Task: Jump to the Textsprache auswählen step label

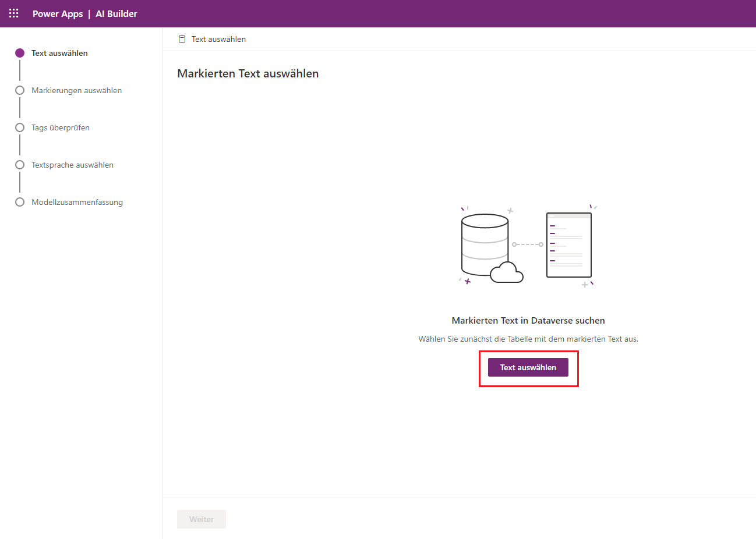Action: click(x=72, y=165)
